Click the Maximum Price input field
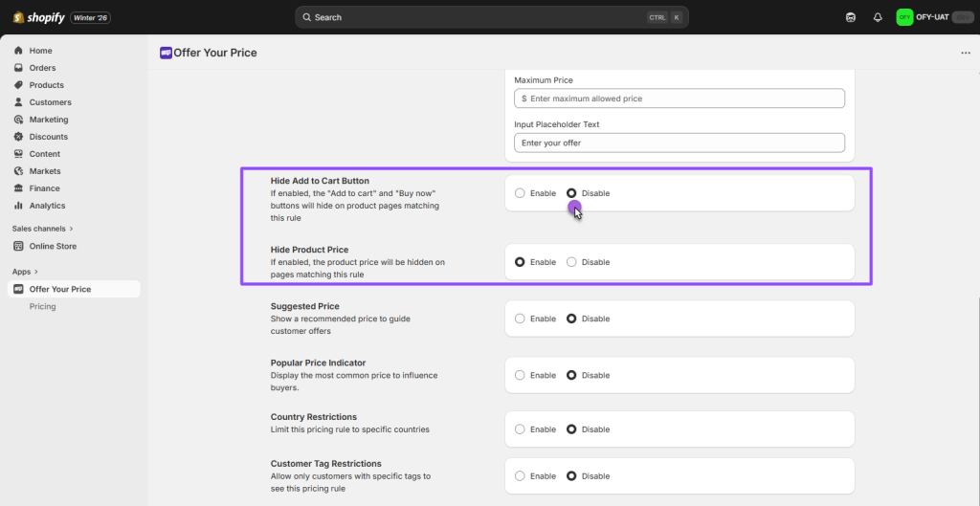980x506 pixels. (679, 99)
